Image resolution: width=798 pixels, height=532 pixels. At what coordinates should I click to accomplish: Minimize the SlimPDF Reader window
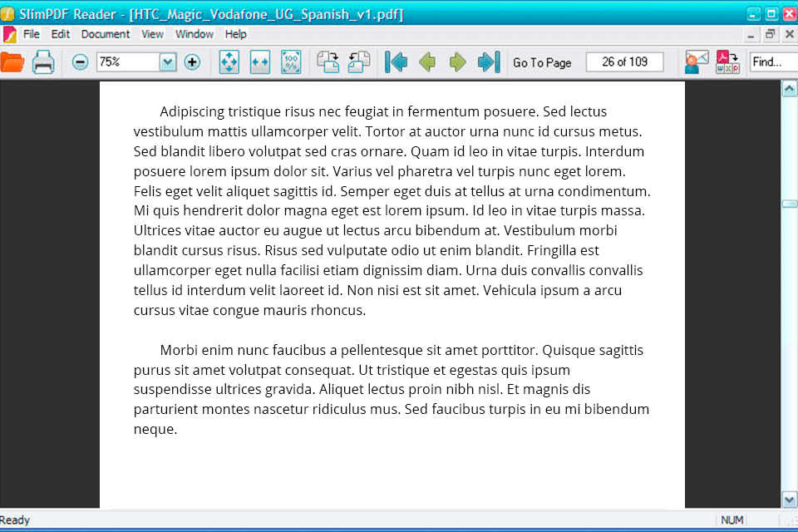coord(753,14)
